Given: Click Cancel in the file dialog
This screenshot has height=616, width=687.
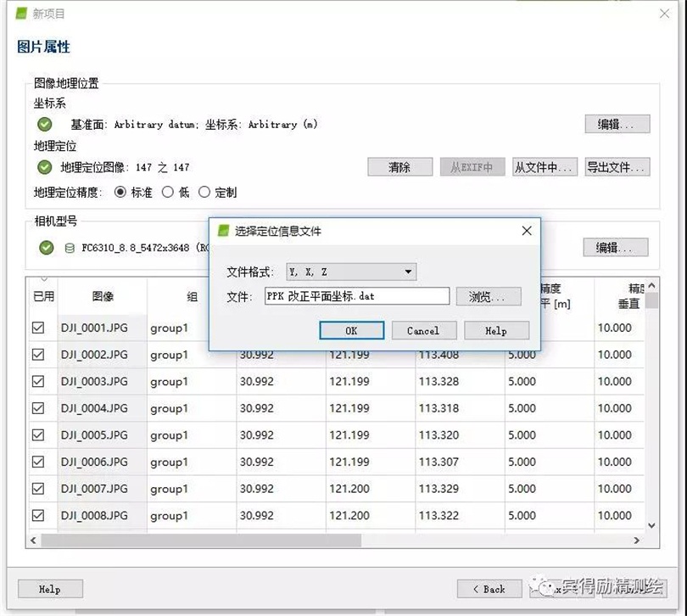Looking at the screenshot, I should click(x=424, y=331).
